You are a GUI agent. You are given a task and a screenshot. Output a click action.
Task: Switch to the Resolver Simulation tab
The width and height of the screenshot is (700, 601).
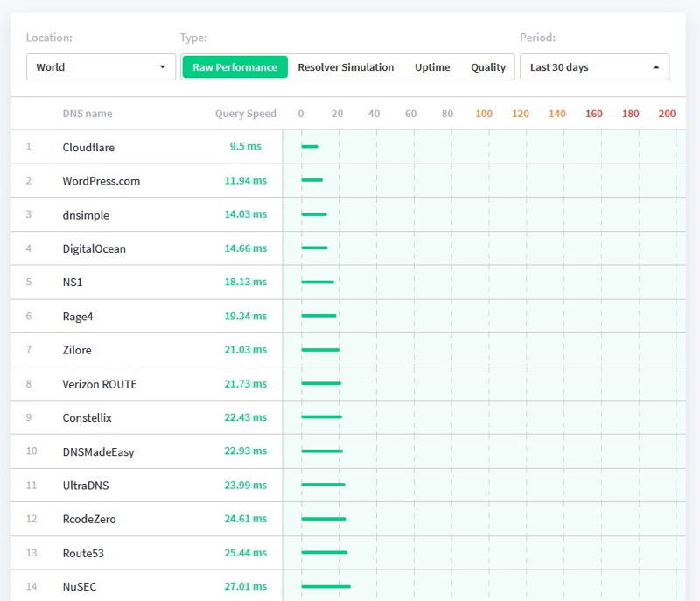point(346,67)
